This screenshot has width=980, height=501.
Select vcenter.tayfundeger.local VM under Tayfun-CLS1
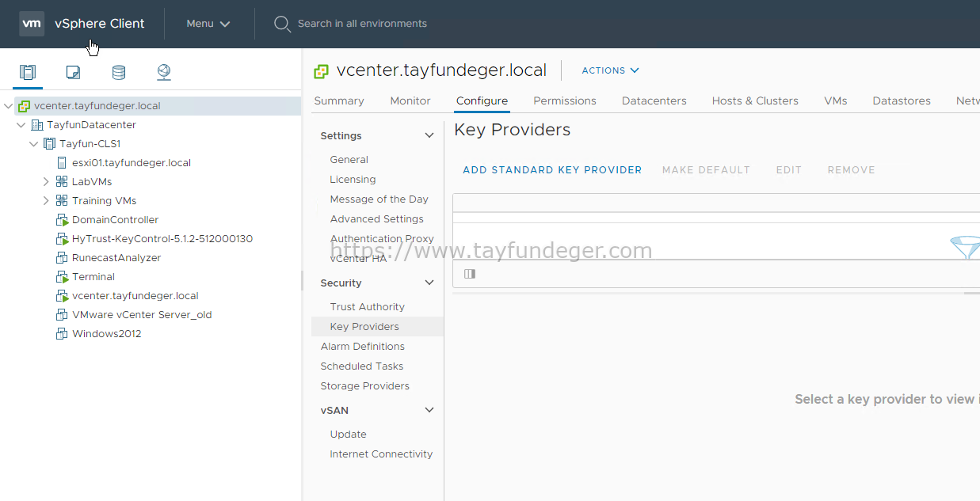[x=135, y=296]
